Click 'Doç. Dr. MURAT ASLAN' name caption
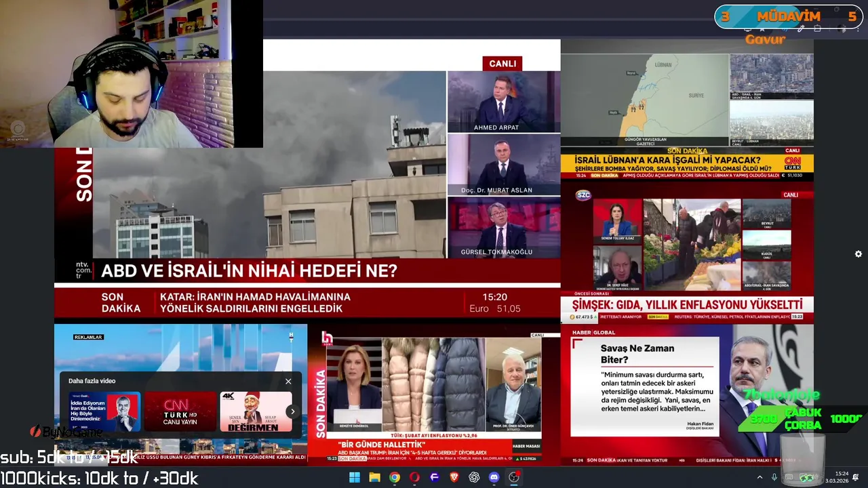The height and width of the screenshot is (488, 868). point(496,190)
